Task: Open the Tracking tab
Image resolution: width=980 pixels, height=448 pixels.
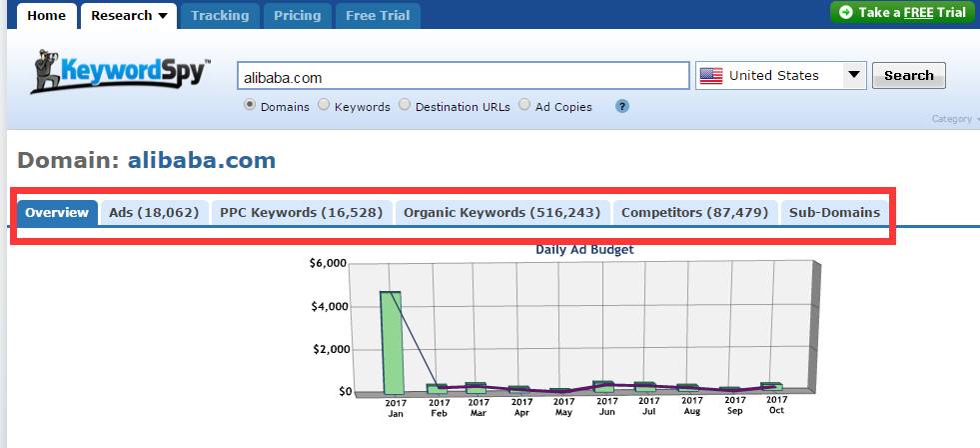Action: [220, 16]
